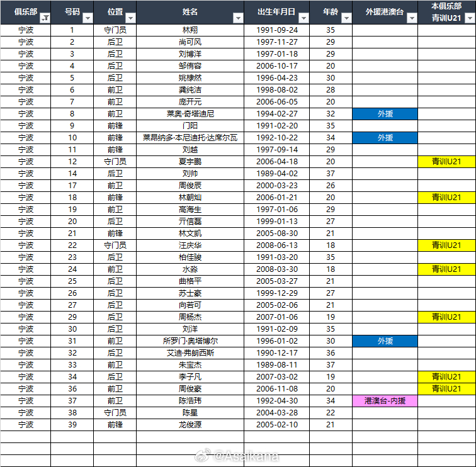Screen dimensions: 476x467
Task: Click the 宁波 cell in 朱宝杰's row
Action: coord(25,365)
